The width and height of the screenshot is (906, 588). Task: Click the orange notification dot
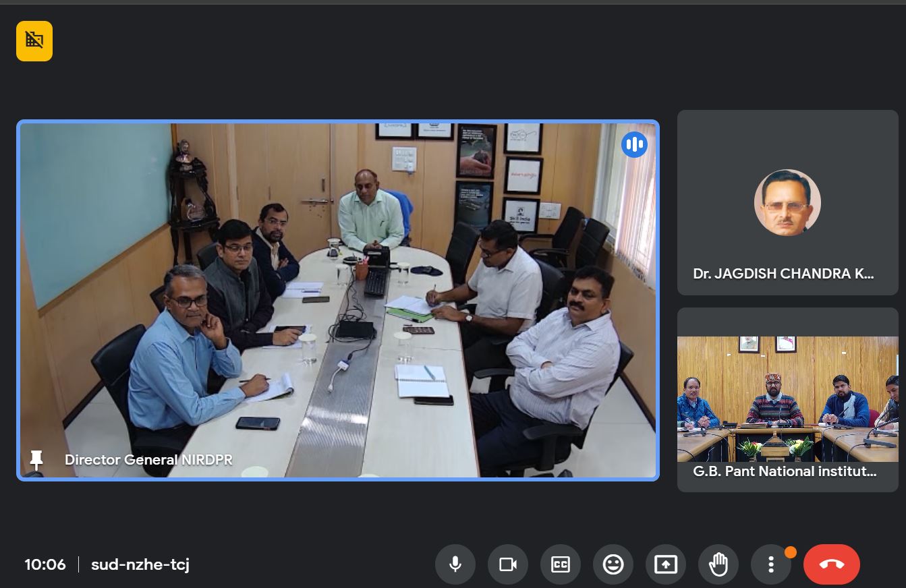tap(790, 552)
